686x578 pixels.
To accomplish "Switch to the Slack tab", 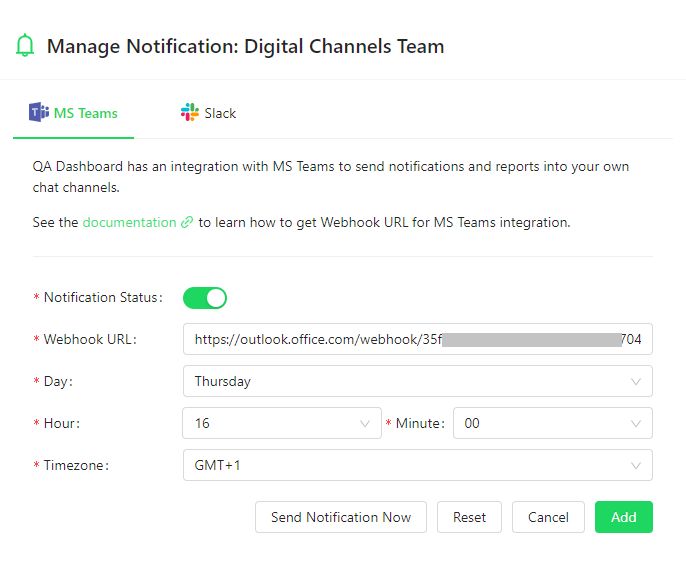I will pos(208,113).
